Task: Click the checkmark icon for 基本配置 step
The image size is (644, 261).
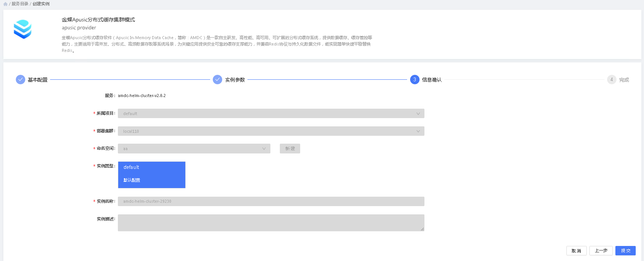Action: [20, 80]
